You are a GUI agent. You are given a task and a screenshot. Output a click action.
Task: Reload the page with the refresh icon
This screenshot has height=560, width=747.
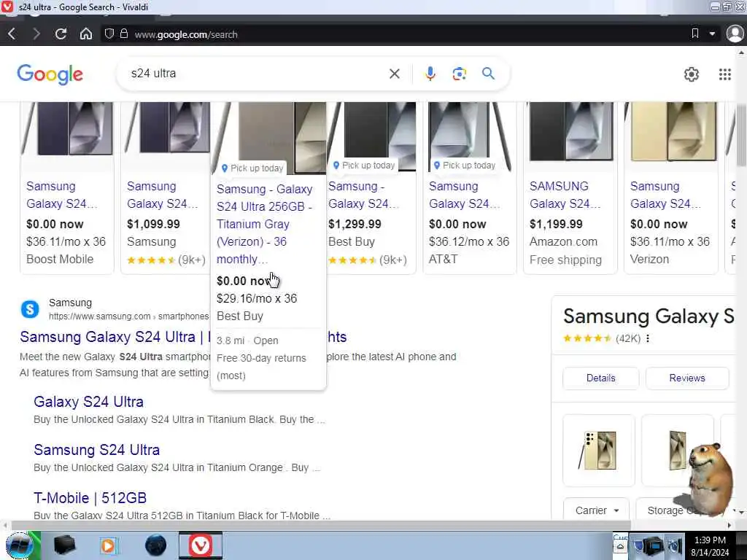coord(61,34)
